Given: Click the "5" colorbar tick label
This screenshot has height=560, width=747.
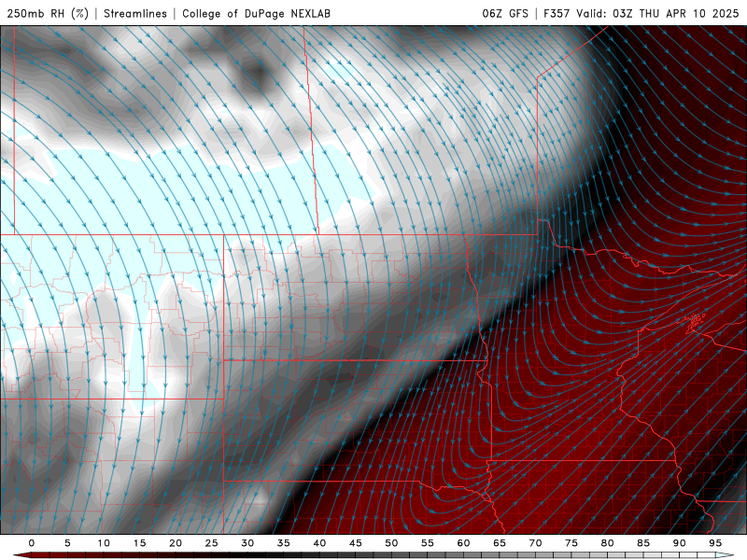Looking at the screenshot, I should coord(67,543).
